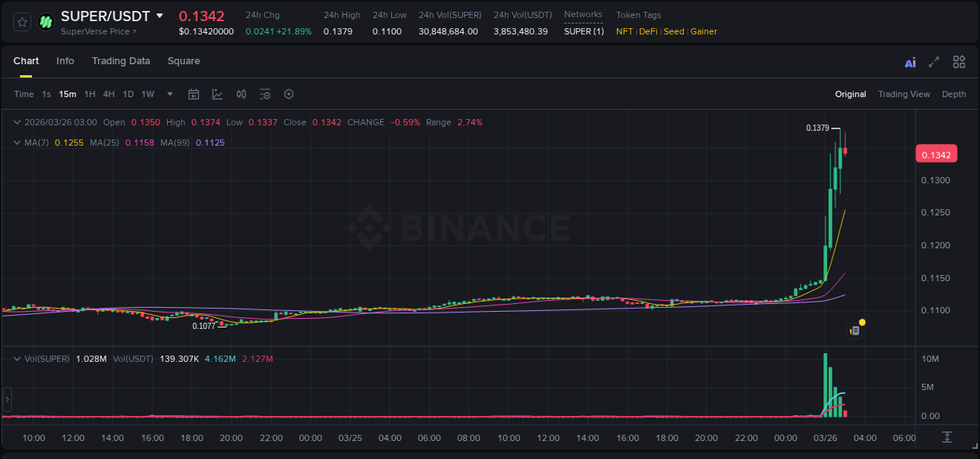The height and width of the screenshot is (459, 980).
Task: Open the SuperVerse Price link
Action: [94, 31]
